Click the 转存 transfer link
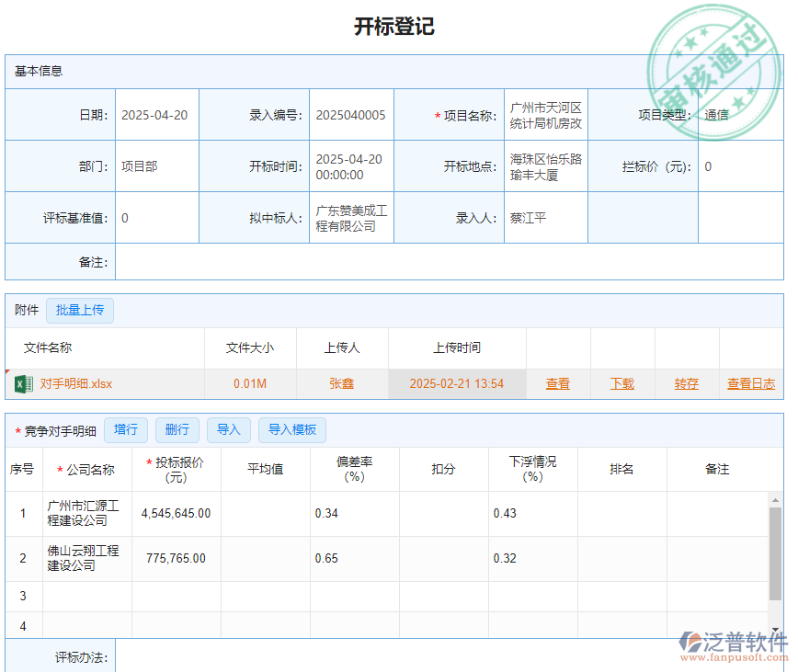Image resolution: width=798 pixels, height=672 pixels. tap(686, 385)
